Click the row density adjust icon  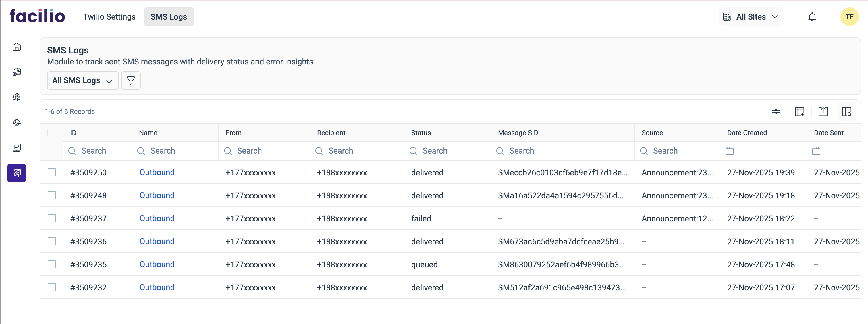coord(776,111)
